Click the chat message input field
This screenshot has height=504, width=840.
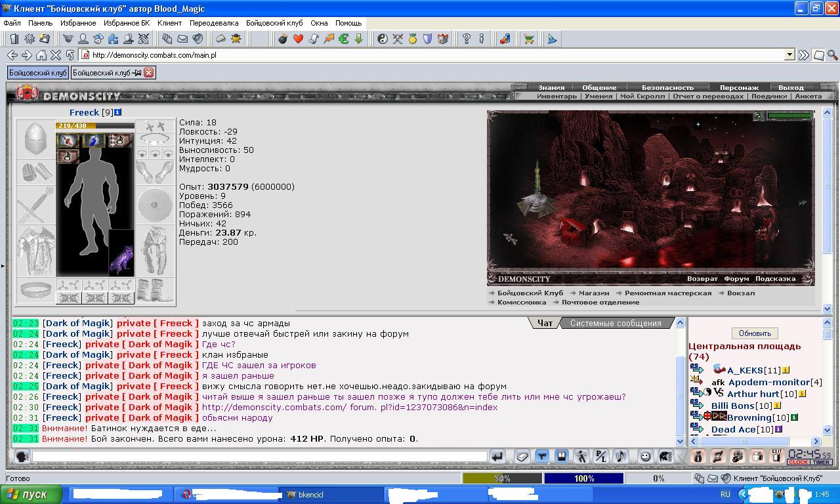click(x=259, y=456)
